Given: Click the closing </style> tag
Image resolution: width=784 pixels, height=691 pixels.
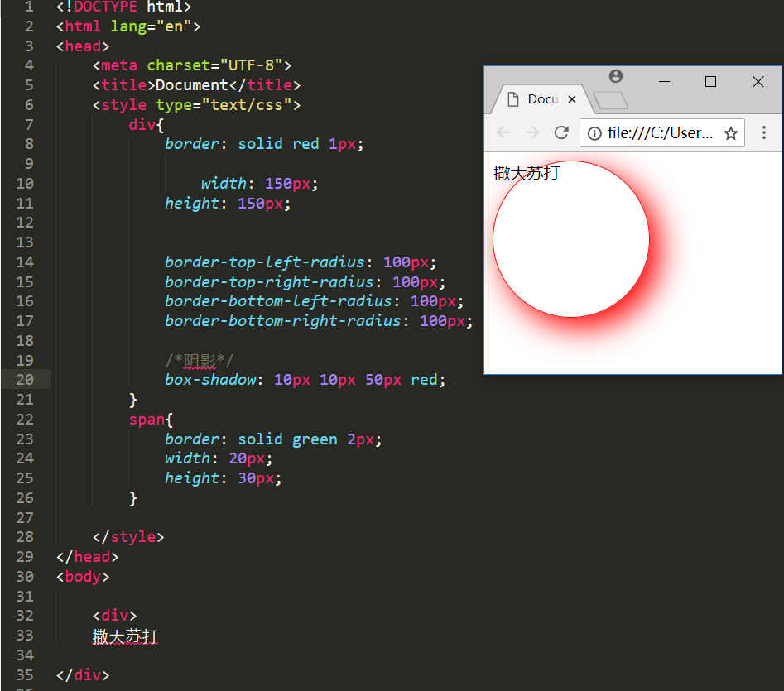Looking at the screenshot, I should click(128, 536).
